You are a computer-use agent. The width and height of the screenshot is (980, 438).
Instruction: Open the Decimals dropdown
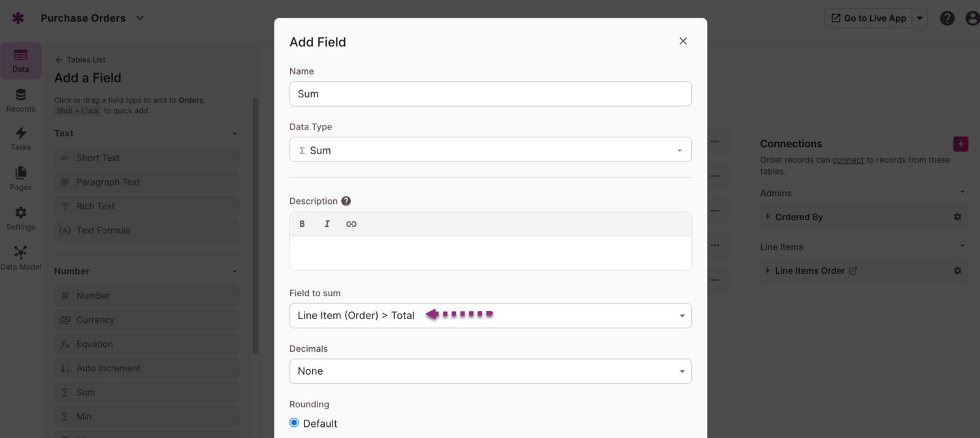coord(490,371)
